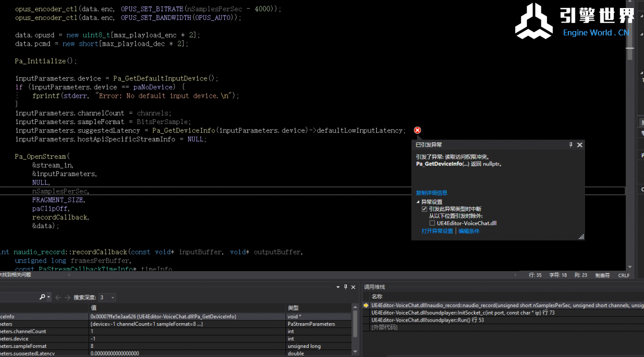Click the code editor vertical scrollbar

(631, 134)
